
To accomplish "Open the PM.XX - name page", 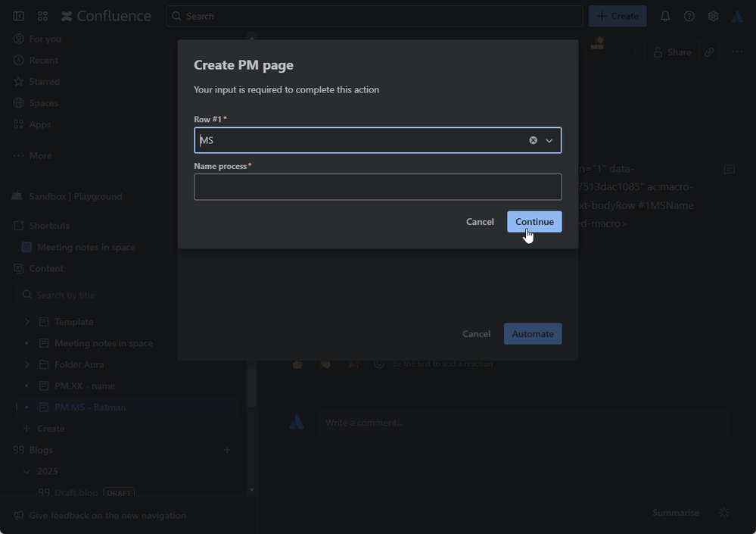I will [84, 386].
